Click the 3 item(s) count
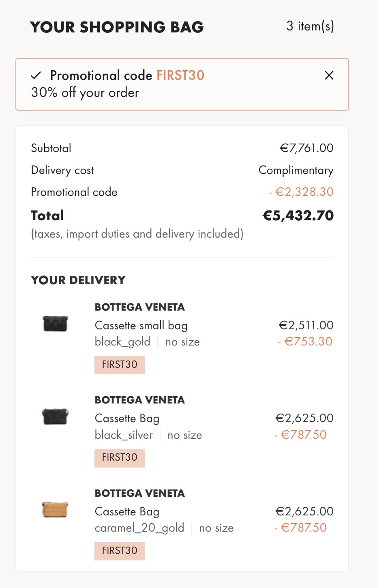The height and width of the screenshot is (588, 377). pyautogui.click(x=310, y=26)
